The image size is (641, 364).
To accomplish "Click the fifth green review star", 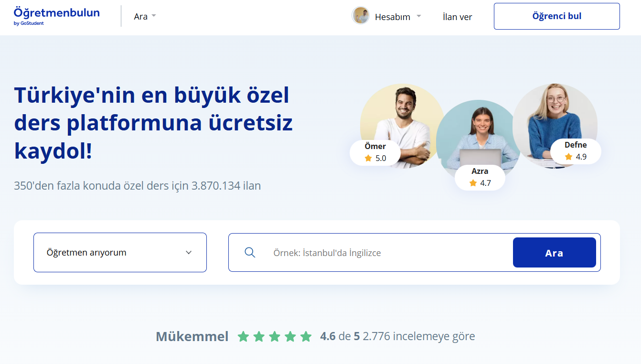I will (x=306, y=337).
